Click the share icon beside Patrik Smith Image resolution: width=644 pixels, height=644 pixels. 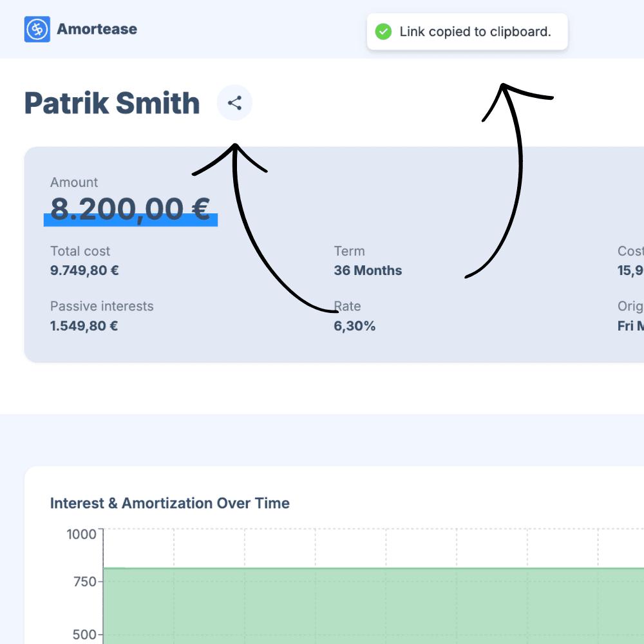pyautogui.click(x=234, y=103)
